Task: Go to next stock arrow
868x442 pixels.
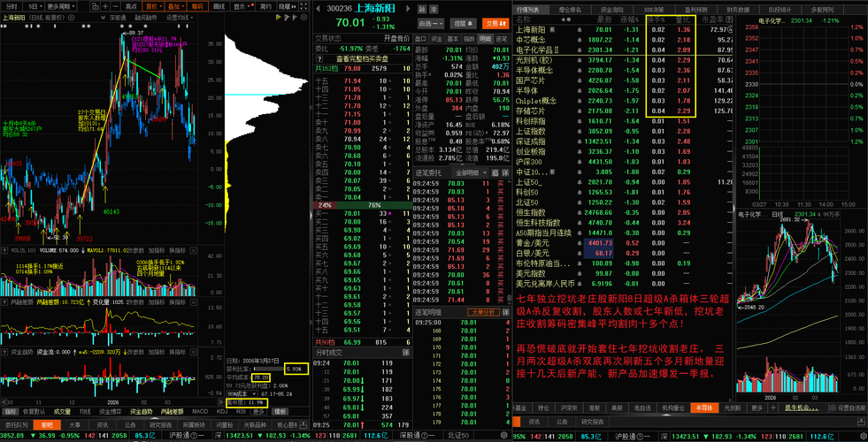Action: (408, 9)
